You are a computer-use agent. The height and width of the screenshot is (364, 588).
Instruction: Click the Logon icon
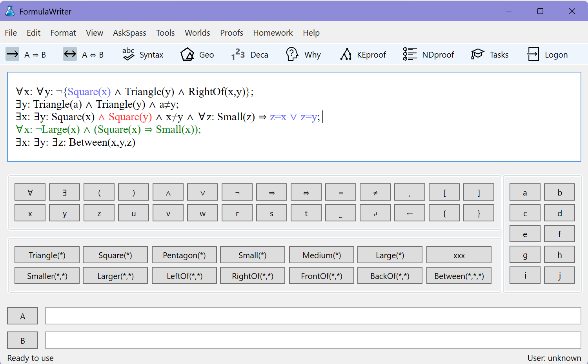(x=533, y=54)
